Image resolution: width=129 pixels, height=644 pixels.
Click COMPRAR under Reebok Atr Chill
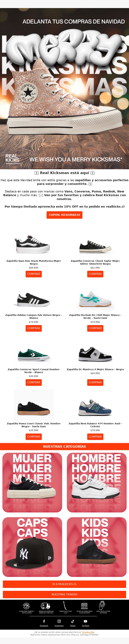click(x=95, y=328)
